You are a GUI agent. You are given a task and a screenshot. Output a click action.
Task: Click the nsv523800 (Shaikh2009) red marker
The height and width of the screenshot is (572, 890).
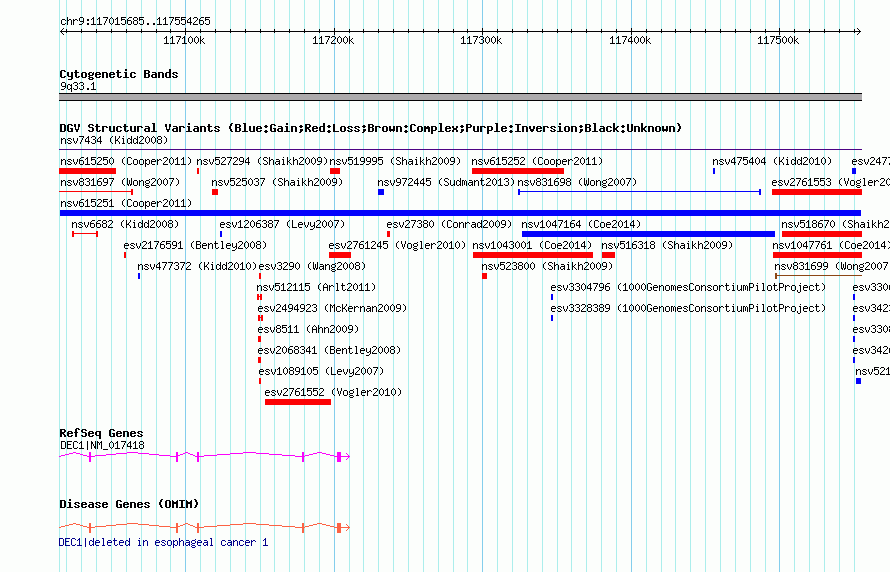(x=484, y=276)
